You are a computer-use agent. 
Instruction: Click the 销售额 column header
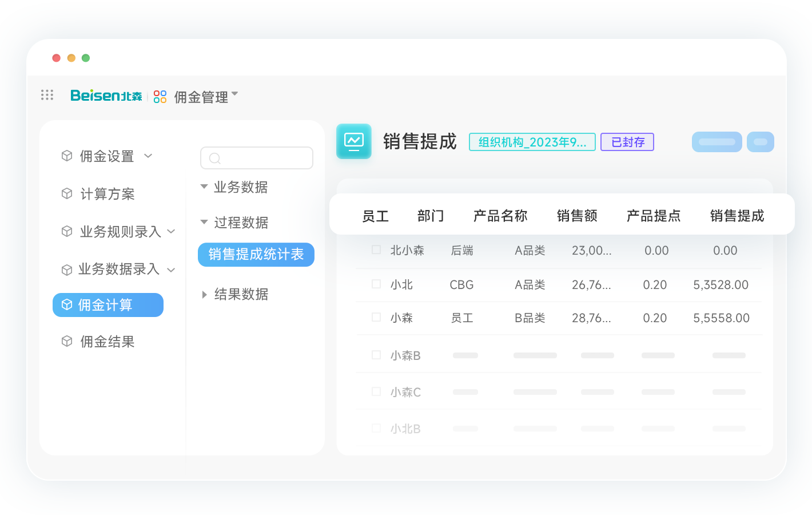[576, 216]
